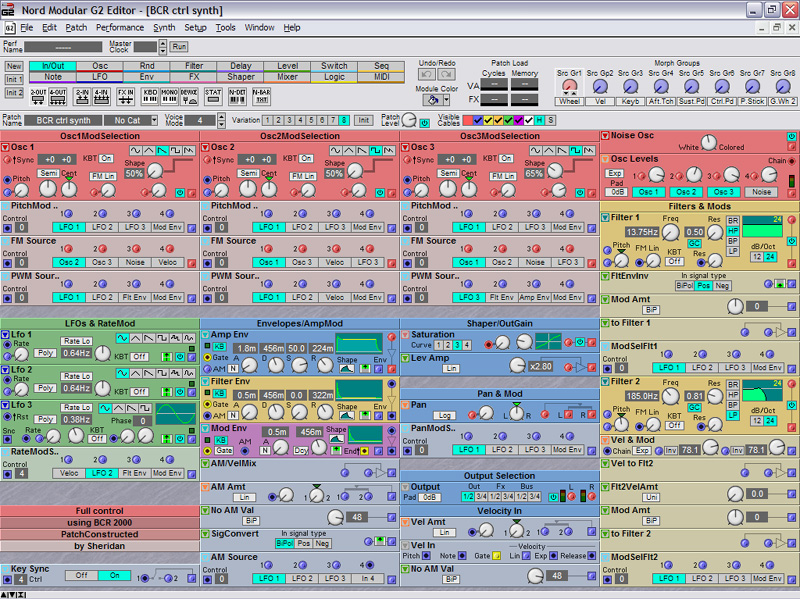The height and width of the screenshot is (599, 800).
Task: Select triangle waveform on Osc 1
Action: tap(148, 150)
